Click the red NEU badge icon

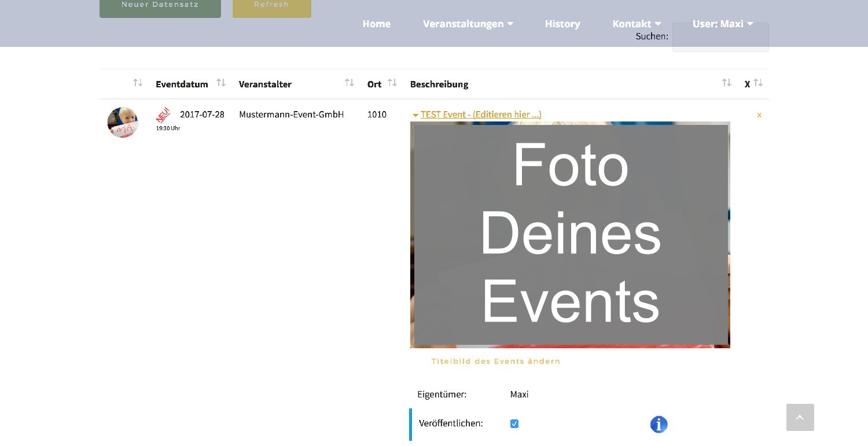pyautogui.click(x=163, y=115)
